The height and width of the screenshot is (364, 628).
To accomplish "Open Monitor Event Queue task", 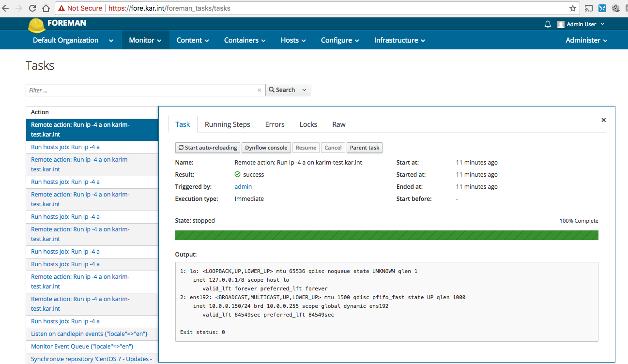I will (x=82, y=347).
